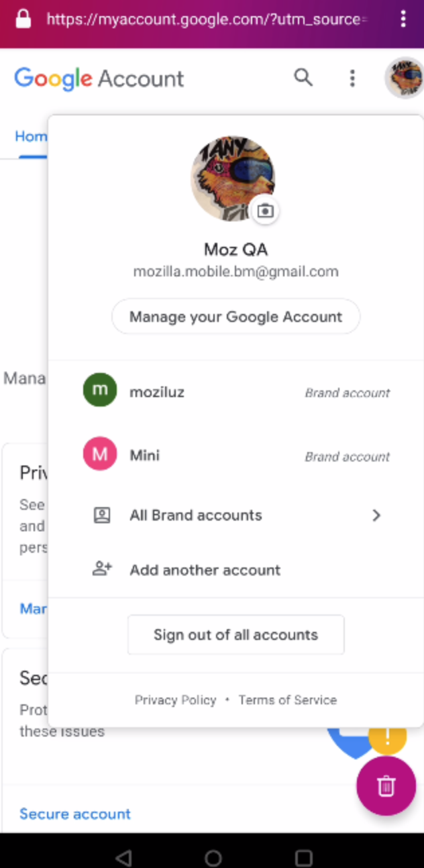This screenshot has height=868, width=424.
Task: Sign out of all accounts
Action: point(235,634)
